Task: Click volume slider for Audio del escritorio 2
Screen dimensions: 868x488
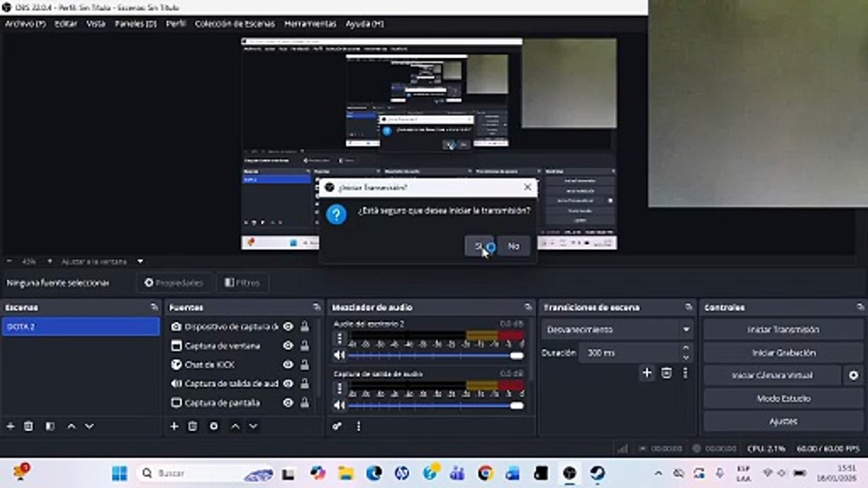Action: [436, 355]
